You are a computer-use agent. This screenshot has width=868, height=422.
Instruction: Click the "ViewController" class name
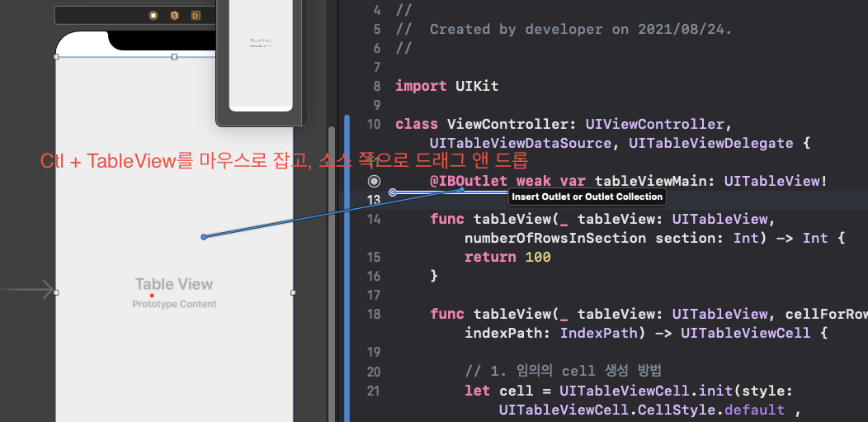(x=507, y=124)
